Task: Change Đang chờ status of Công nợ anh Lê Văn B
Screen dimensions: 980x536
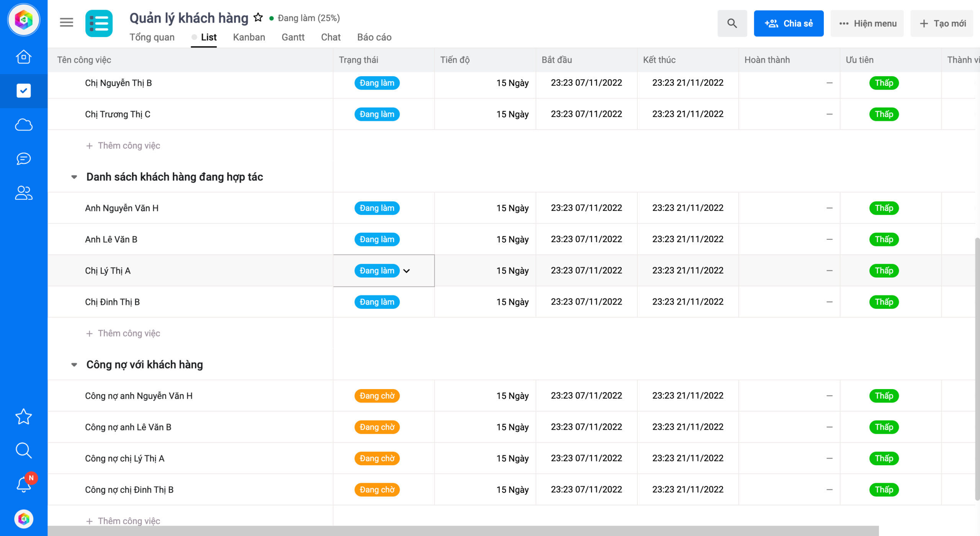Action: click(x=377, y=427)
